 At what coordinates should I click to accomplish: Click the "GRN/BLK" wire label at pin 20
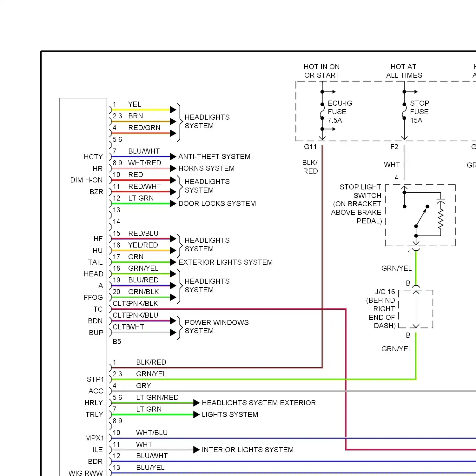(x=143, y=292)
